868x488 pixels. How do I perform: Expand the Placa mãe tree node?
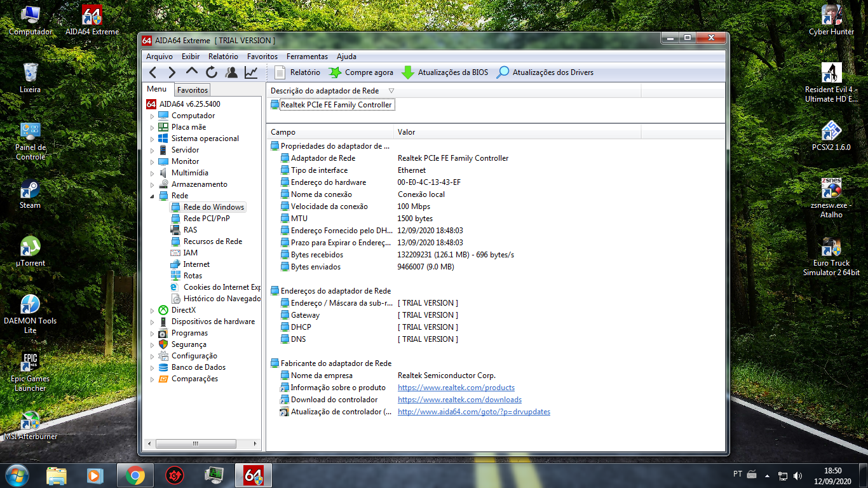pos(152,128)
